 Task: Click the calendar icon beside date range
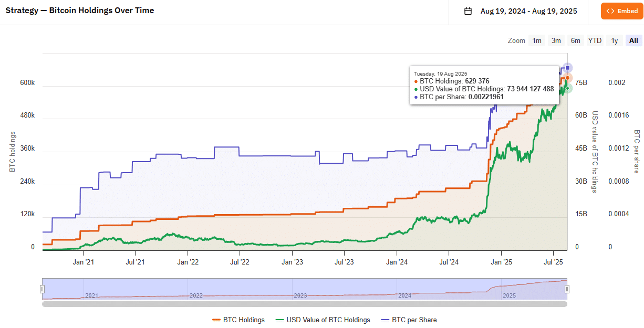click(x=468, y=11)
